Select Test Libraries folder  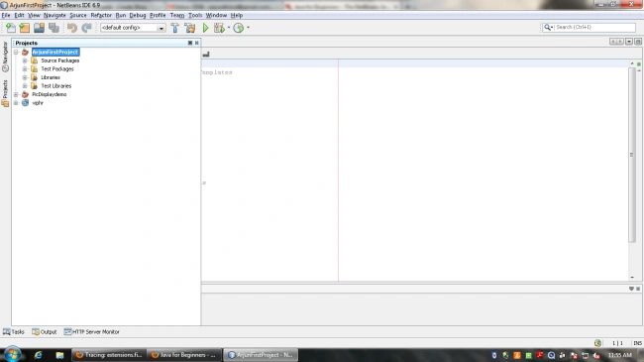(56, 86)
